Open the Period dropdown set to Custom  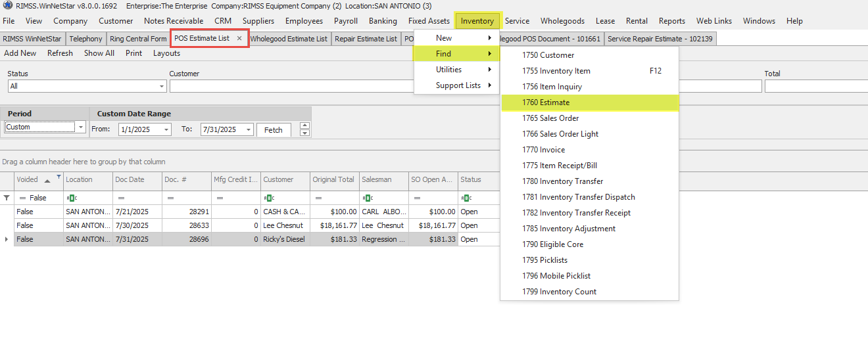[x=81, y=127]
